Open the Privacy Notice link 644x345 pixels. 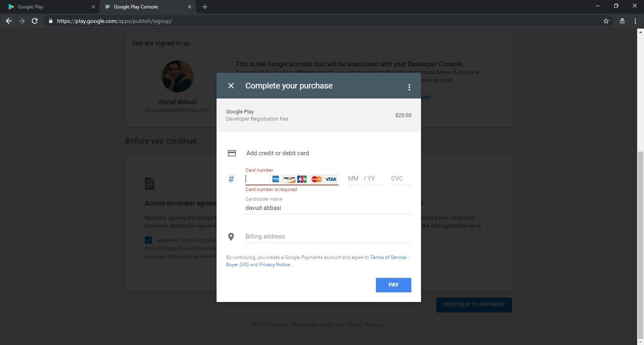click(x=275, y=265)
